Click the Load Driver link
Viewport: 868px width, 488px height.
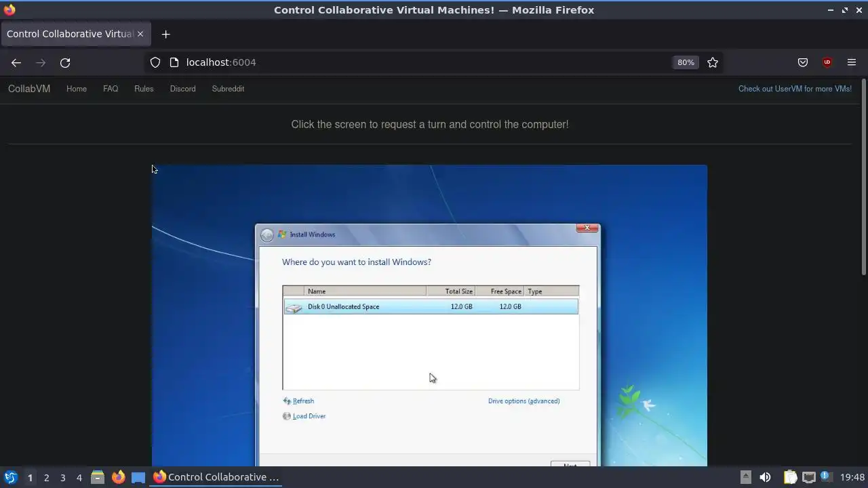pyautogui.click(x=309, y=416)
